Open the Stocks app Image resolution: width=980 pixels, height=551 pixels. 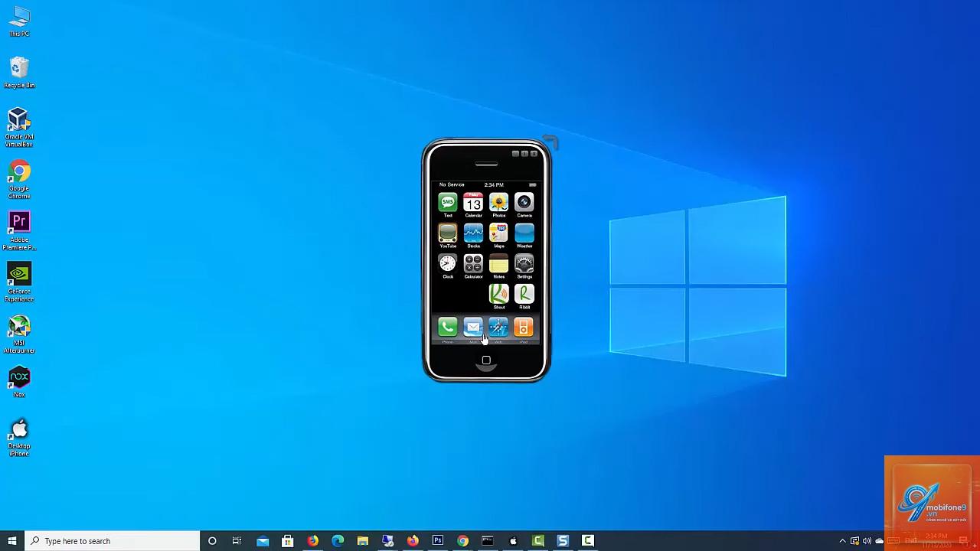coord(473,233)
